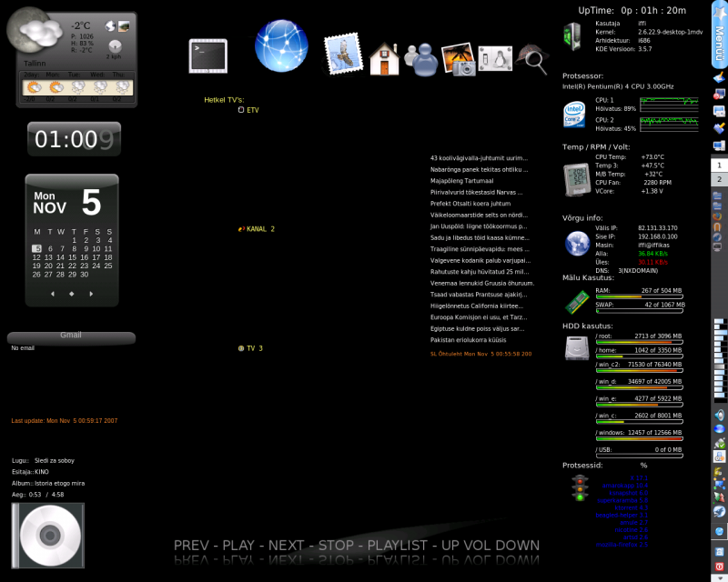728x582 pixels.
Task: Open the Menüü start button
Action: pos(719,35)
